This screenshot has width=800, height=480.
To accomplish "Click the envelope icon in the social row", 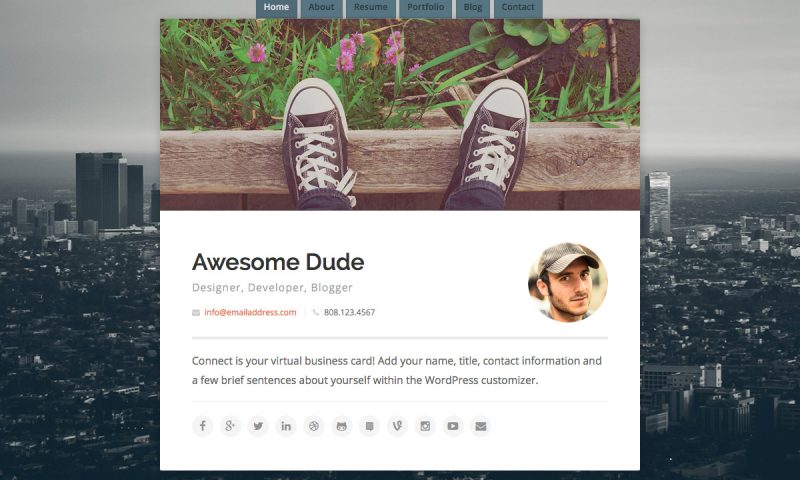I will click(481, 426).
